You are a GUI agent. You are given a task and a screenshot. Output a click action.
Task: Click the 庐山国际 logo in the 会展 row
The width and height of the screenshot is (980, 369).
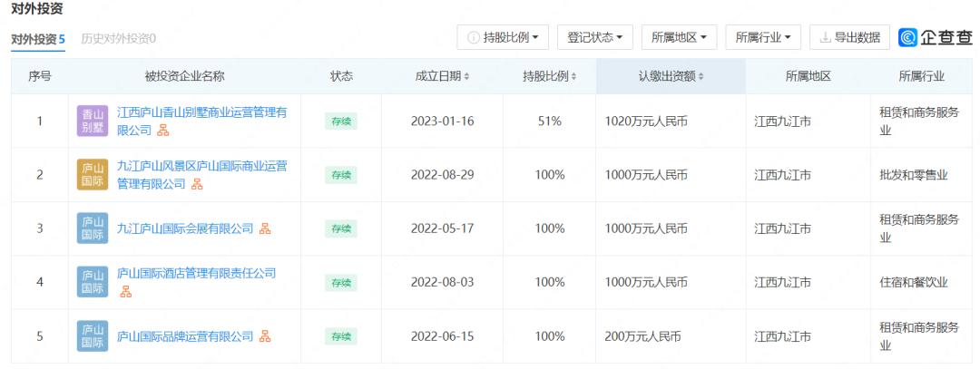coord(93,228)
